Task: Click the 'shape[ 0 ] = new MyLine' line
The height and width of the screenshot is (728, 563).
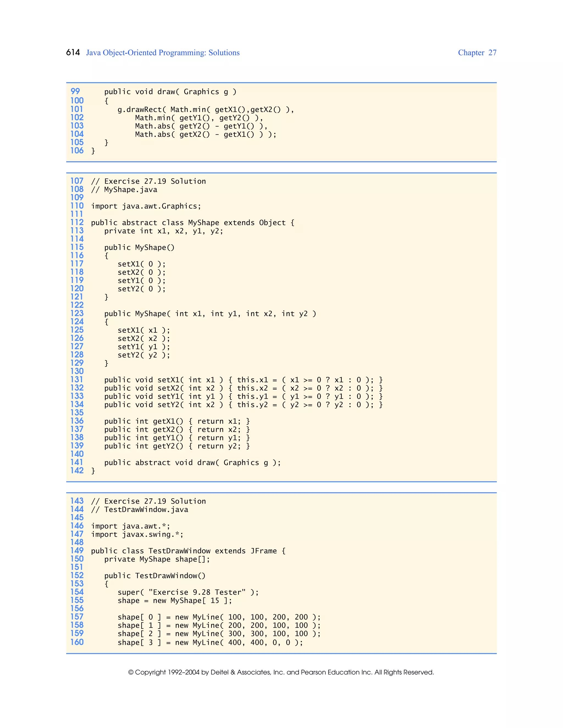Action: click(x=219, y=617)
